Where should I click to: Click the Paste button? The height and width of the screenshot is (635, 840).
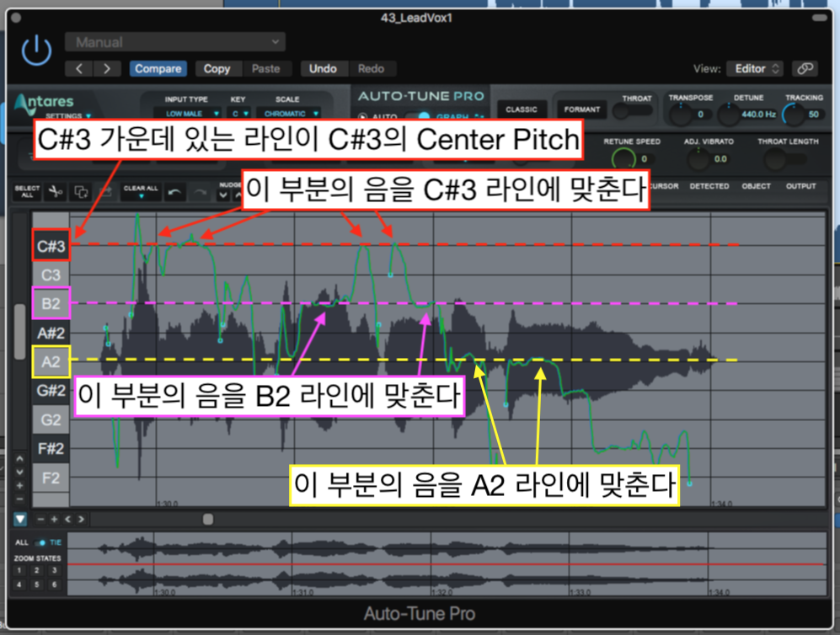pos(265,68)
